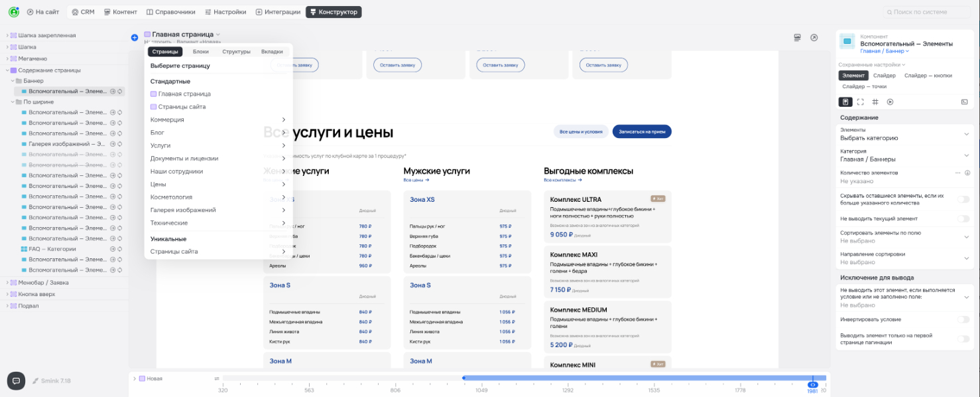
Task: Toggle Скрывать оставшиеся элементы switch
Action: point(963,199)
